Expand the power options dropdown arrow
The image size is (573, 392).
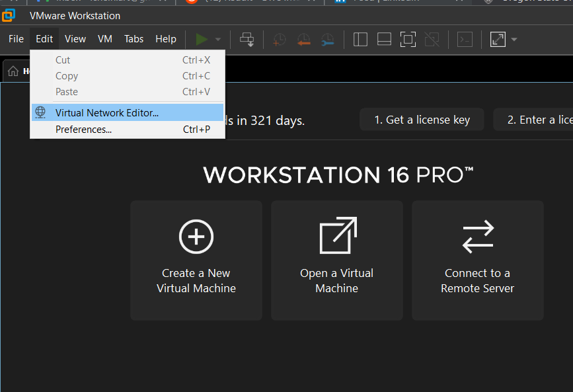point(218,39)
